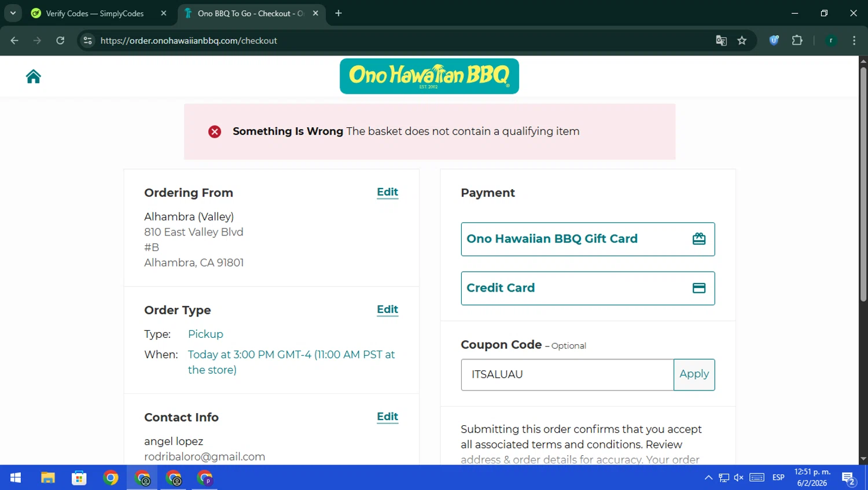868x490 pixels.
Task: Open the network tray icon
Action: click(x=724, y=478)
